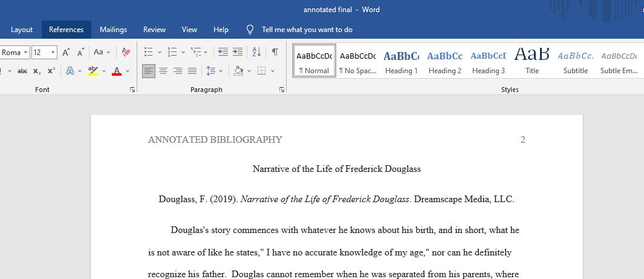Sort text alphabetically icon
This screenshot has height=279, width=644.
coord(257,52)
